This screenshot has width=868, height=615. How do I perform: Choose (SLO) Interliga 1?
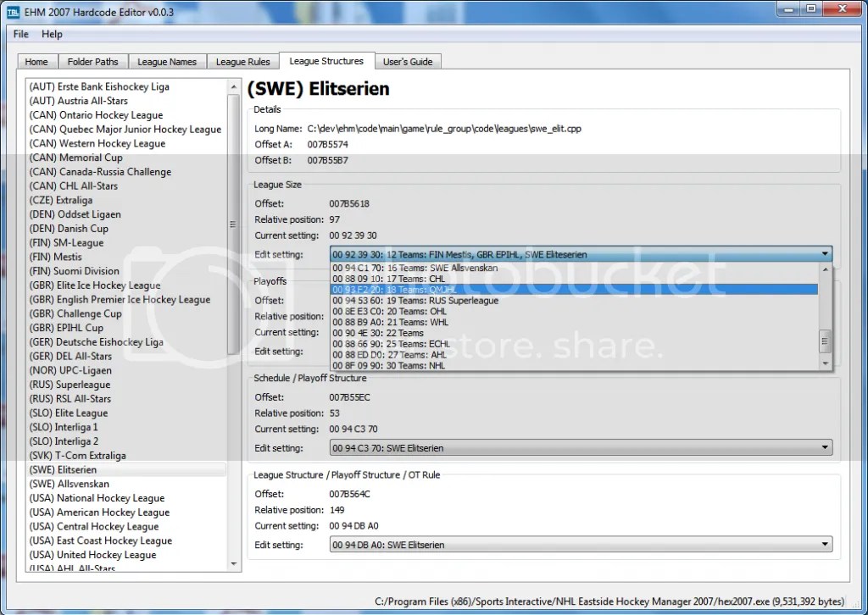127,428
